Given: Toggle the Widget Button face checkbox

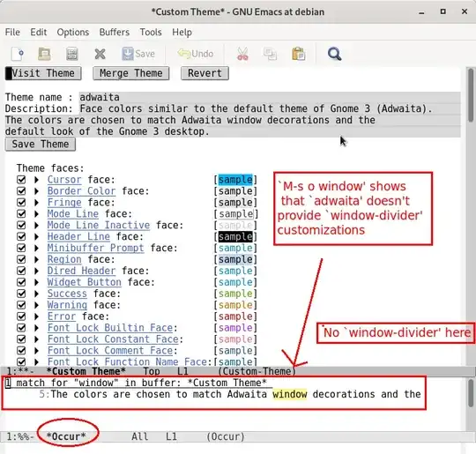Looking at the screenshot, I should (x=21, y=282).
